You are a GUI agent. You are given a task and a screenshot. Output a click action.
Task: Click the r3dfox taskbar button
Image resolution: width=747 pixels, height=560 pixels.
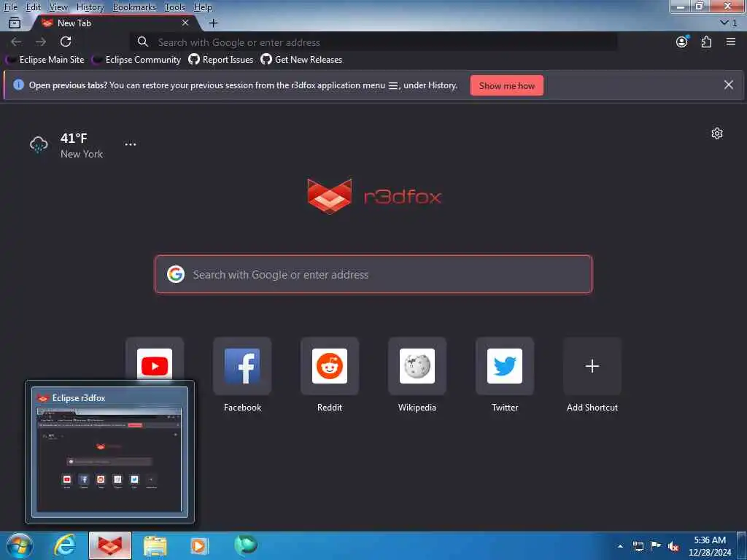click(x=110, y=545)
